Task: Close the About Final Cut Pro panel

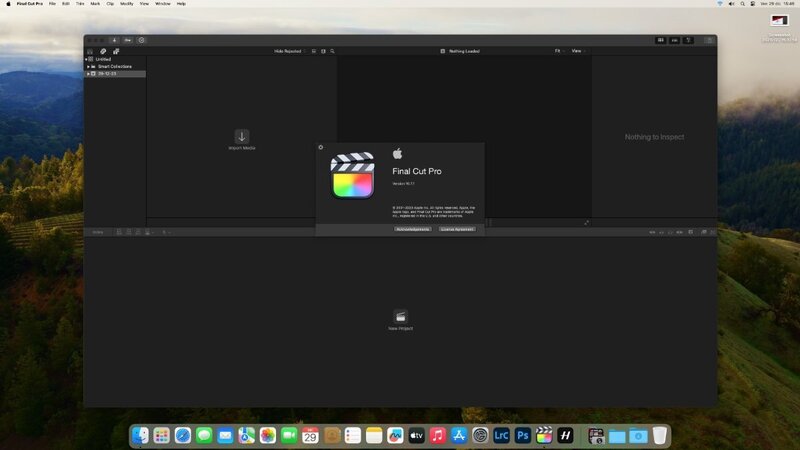Action: coord(320,147)
